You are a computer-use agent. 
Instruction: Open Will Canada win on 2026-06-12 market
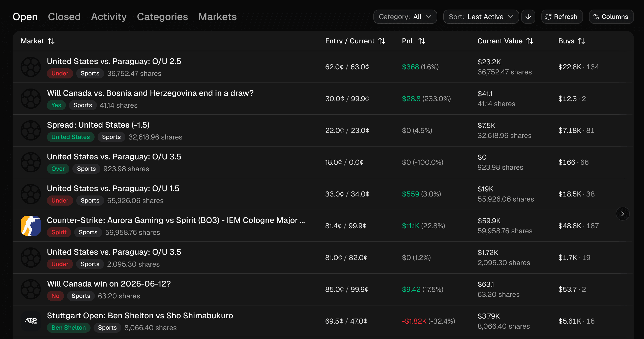109,284
